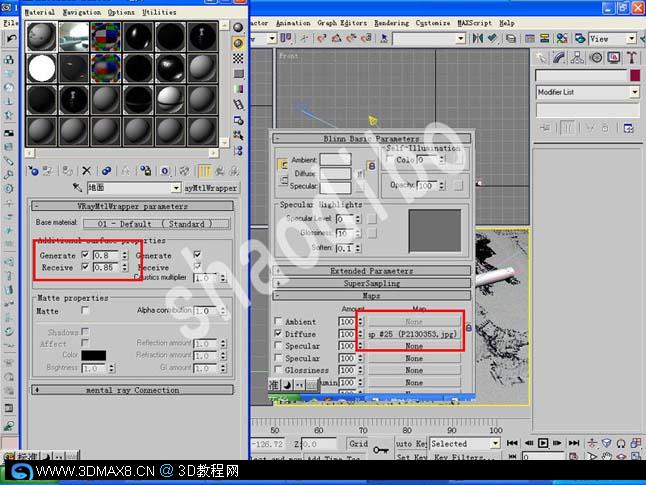Click Align tool in main toolbar
This screenshot has width=646, height=485.
[x=492, y=39]
